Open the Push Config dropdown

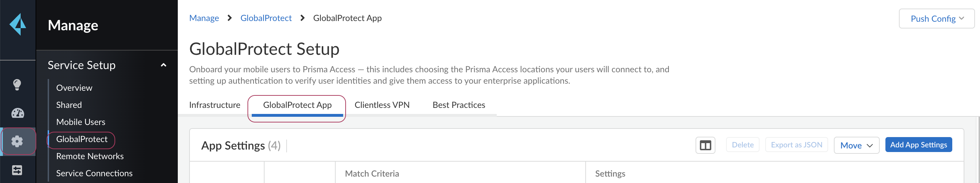936,19
